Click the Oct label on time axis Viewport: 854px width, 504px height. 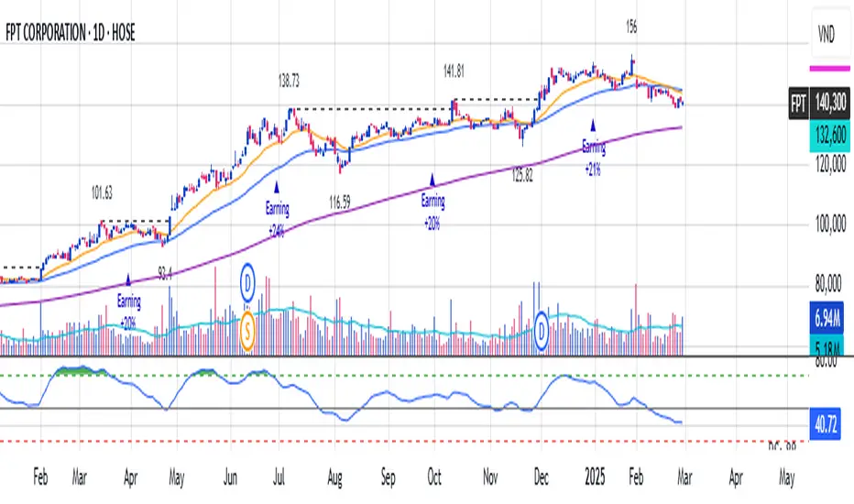[434, 477]
